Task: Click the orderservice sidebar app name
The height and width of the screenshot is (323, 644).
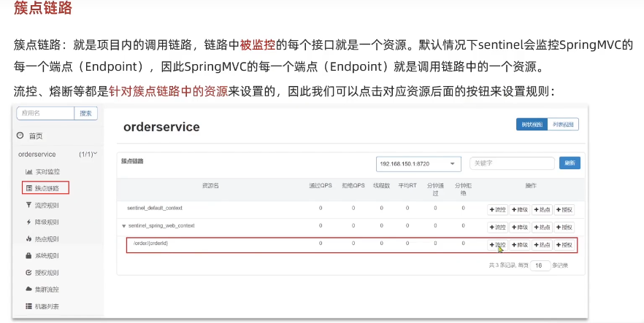Action: click(37, 154)
